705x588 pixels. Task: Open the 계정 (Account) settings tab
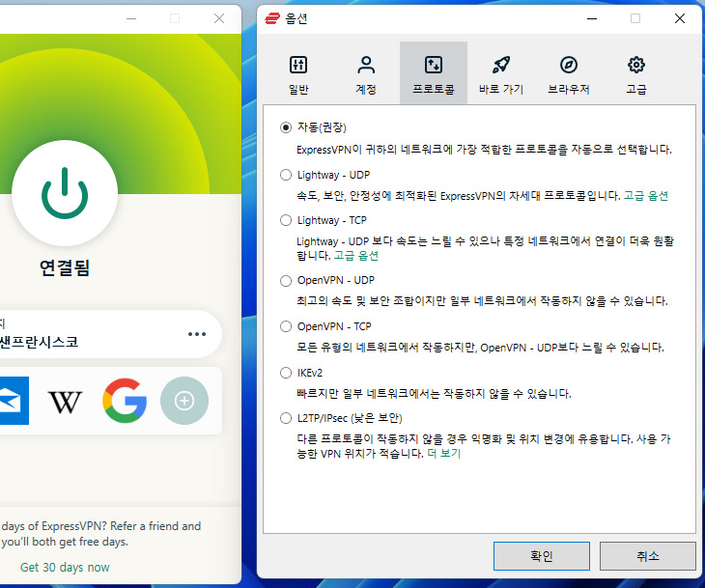pos(366,74)
